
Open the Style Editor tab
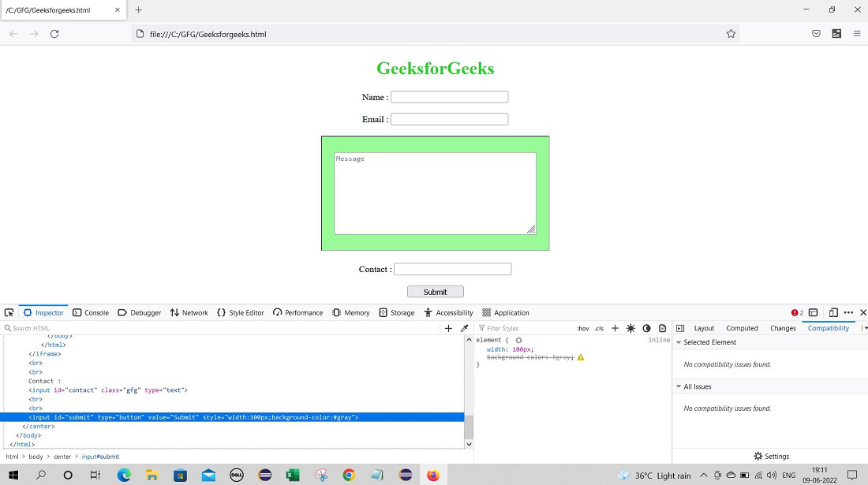(x=240, y=313)
